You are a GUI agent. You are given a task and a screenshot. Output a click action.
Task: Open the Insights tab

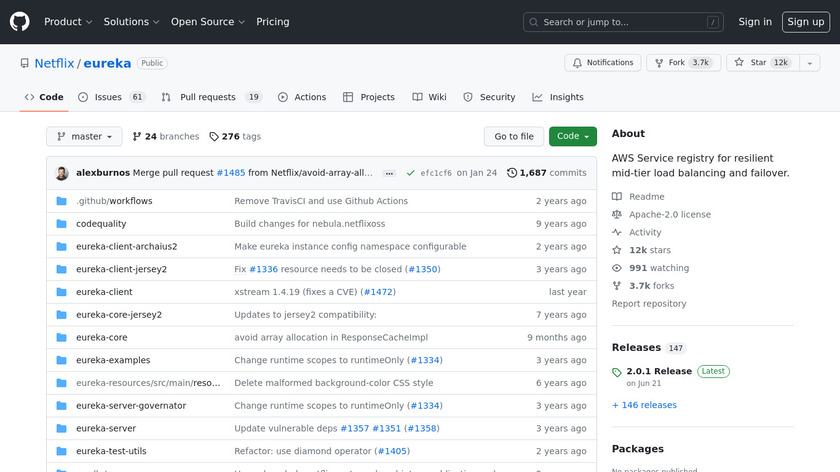coord(558,97)
